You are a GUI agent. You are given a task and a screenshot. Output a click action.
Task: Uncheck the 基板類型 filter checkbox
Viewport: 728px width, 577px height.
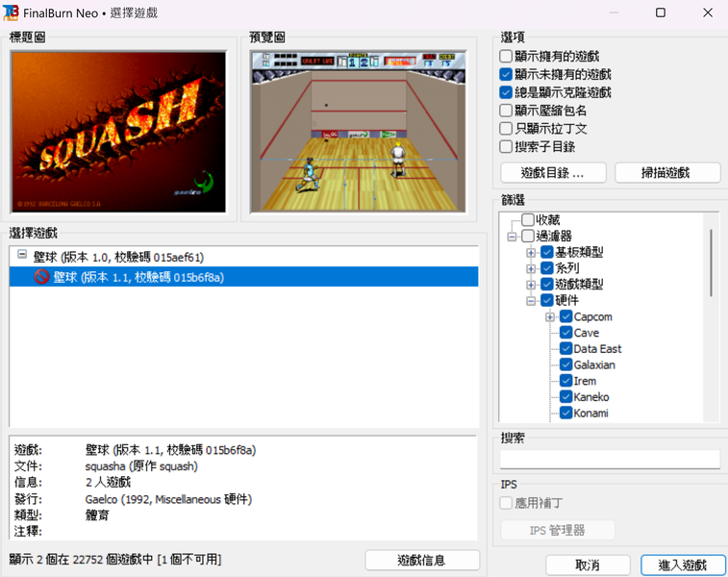click(547, 252)
